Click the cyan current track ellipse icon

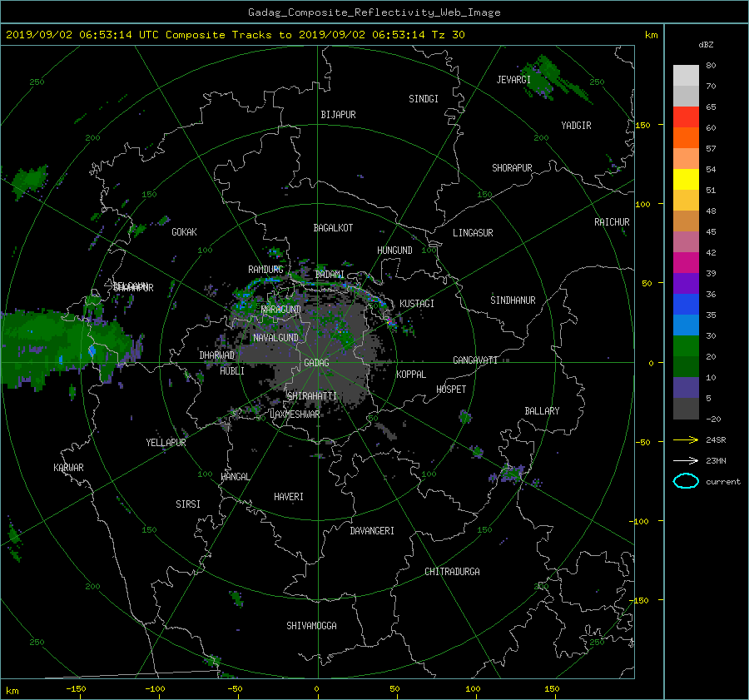pyautogui.click(x=686, y=481)
